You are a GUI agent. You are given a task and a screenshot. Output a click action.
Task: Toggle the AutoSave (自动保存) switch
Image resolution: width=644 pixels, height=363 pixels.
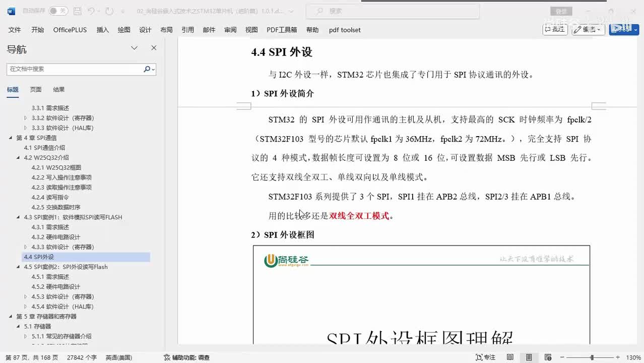tap(58, 11)
